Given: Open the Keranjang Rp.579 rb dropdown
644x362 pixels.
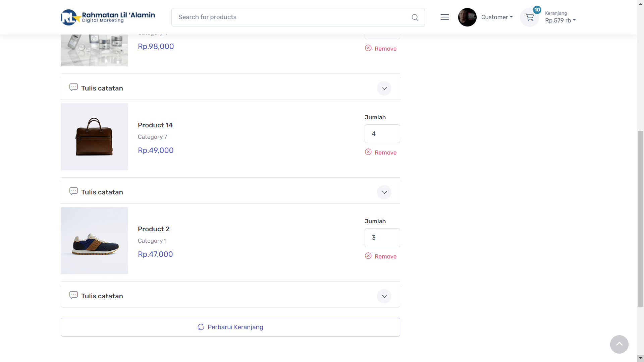Looking at the screenshot, I should (560, 20).
